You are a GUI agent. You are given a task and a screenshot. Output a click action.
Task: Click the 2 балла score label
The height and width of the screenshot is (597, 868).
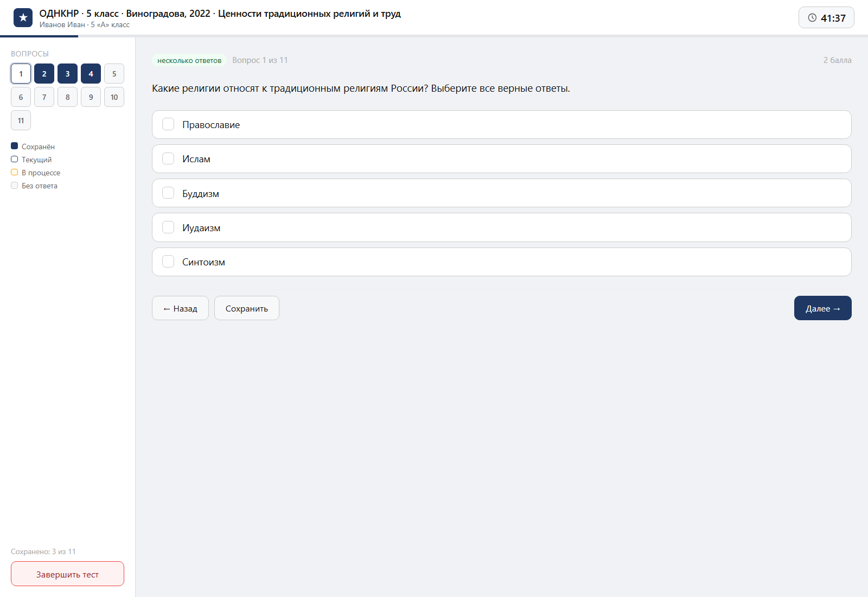[837, 60]
